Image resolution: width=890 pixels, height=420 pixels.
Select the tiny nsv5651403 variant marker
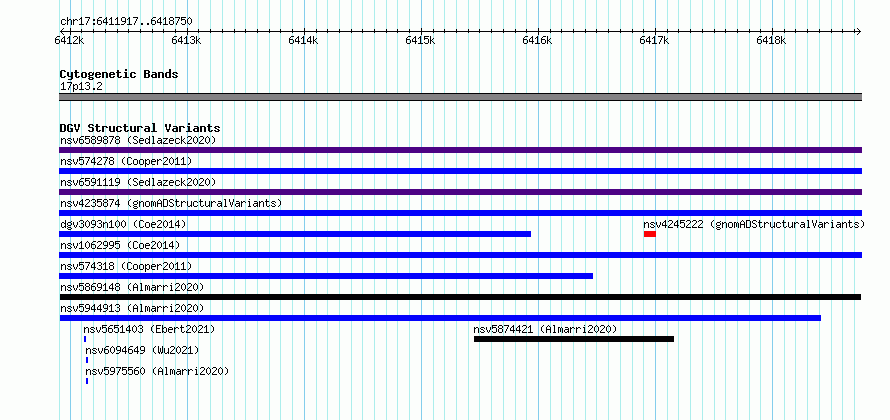coord(85,339)
